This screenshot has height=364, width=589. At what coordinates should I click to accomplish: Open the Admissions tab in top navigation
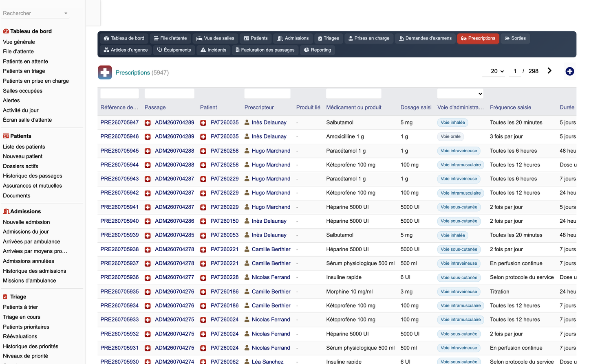point(293,38)
